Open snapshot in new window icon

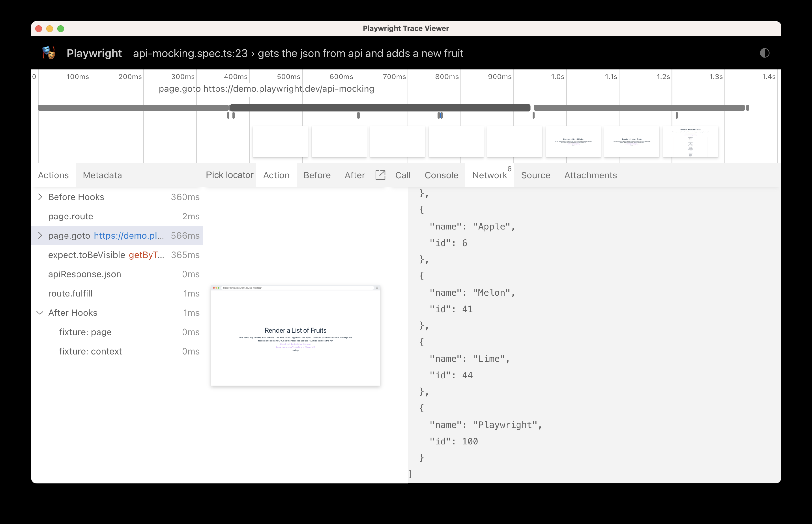click(x=380, y=175)
